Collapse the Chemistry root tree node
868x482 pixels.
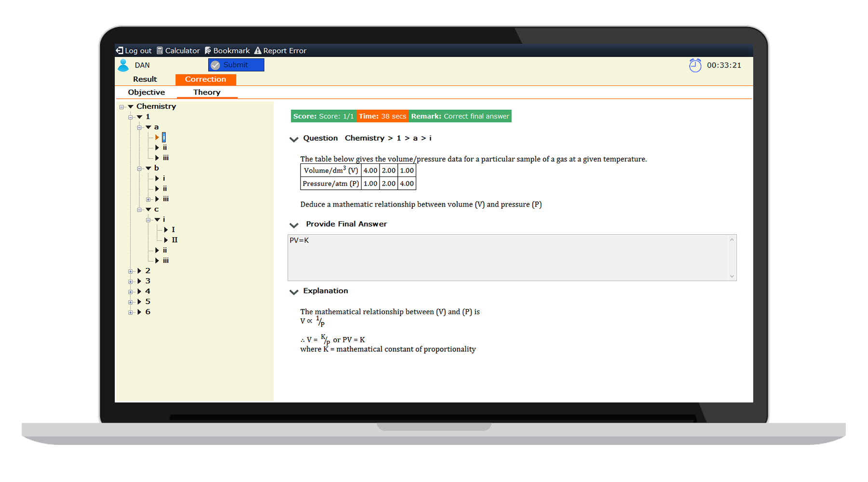pos(130,107)
